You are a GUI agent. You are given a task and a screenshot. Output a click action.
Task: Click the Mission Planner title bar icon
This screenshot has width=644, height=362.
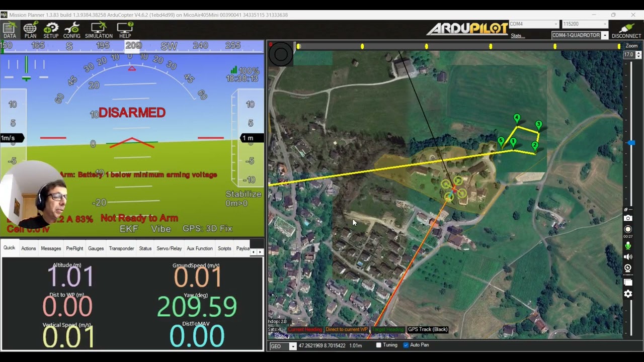[4, 15]
